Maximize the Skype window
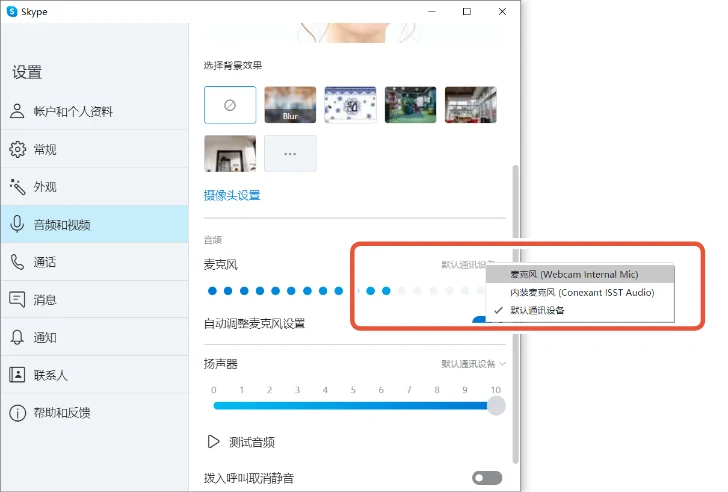This screenshot has width=728, height=492. pos(467,12)
